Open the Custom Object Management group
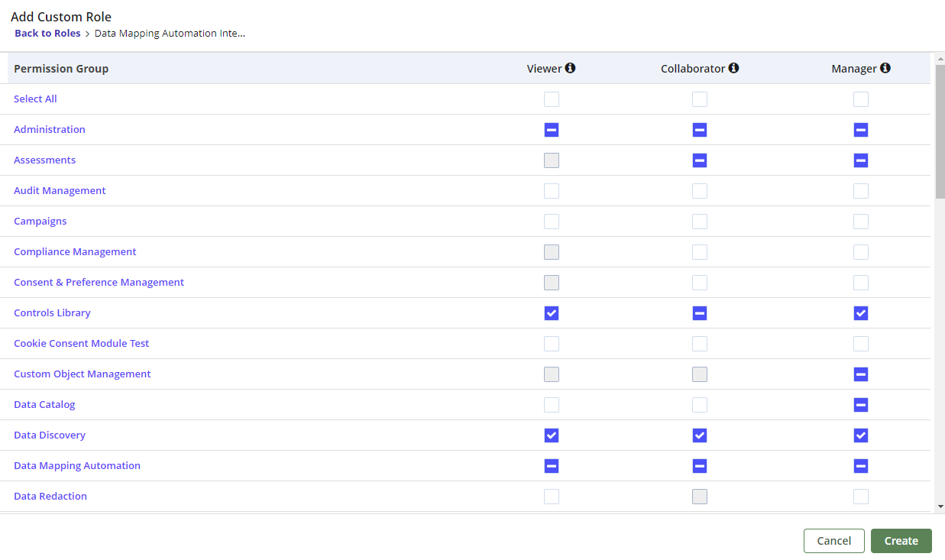The image size is (945, 560). [x=83, y=374]
